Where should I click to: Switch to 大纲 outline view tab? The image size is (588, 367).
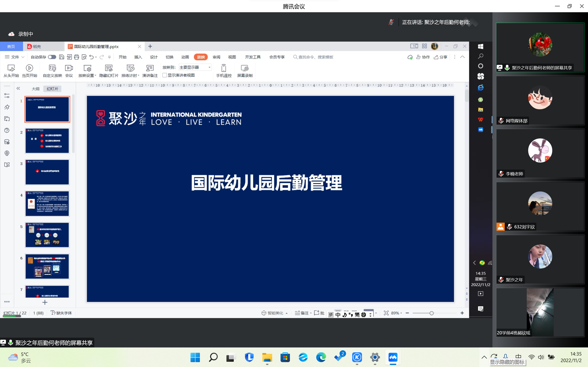coord(36,89)
